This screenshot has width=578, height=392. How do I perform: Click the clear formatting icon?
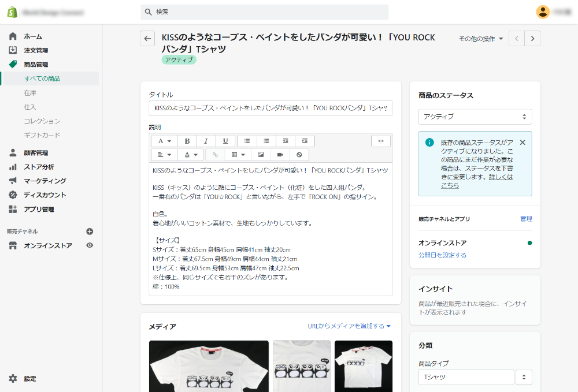(x=299, y=155)
